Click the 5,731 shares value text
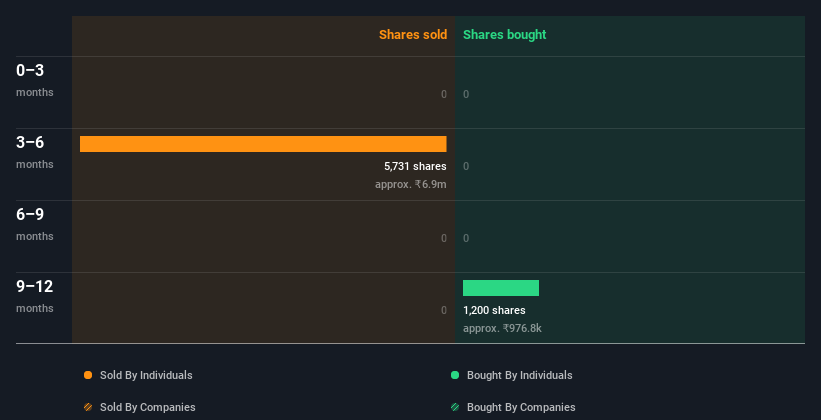Viewport: 821px width, 420px height. point(415,167)
